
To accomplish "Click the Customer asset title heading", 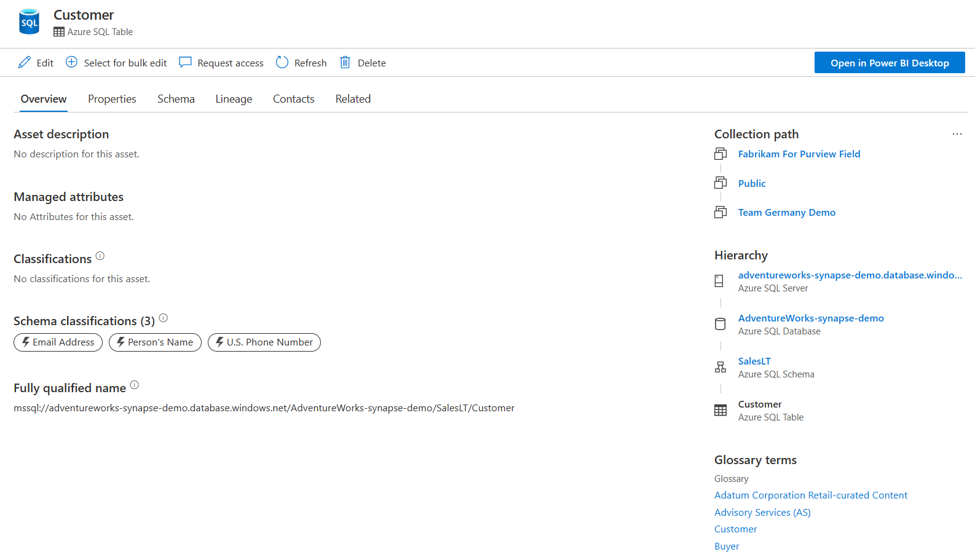I will tap(84, 15).
